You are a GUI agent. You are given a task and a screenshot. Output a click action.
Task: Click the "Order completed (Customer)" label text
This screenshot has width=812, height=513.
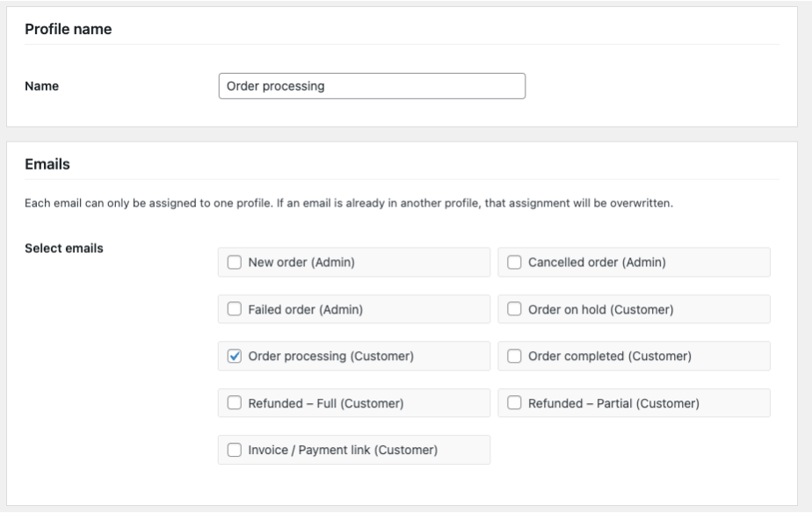tap(609, 357)
